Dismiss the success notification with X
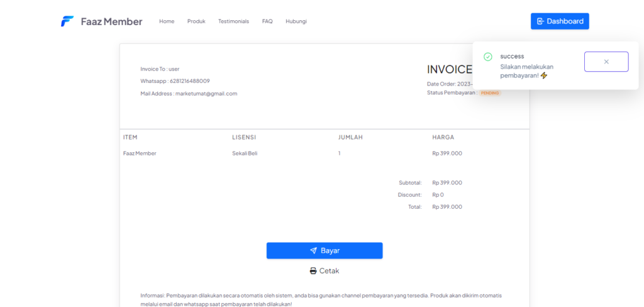This screenshot has height=307, width=644. (x=606, y=62)
